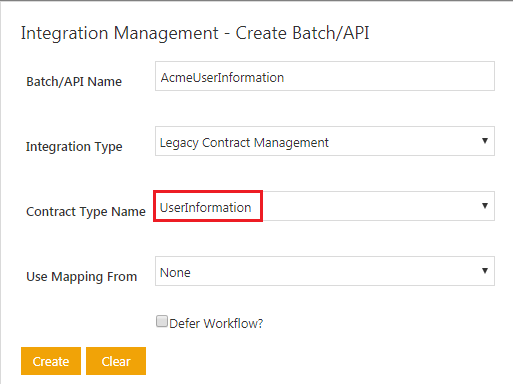Enable the Defer Workflow checkbox

coord(162,321)
